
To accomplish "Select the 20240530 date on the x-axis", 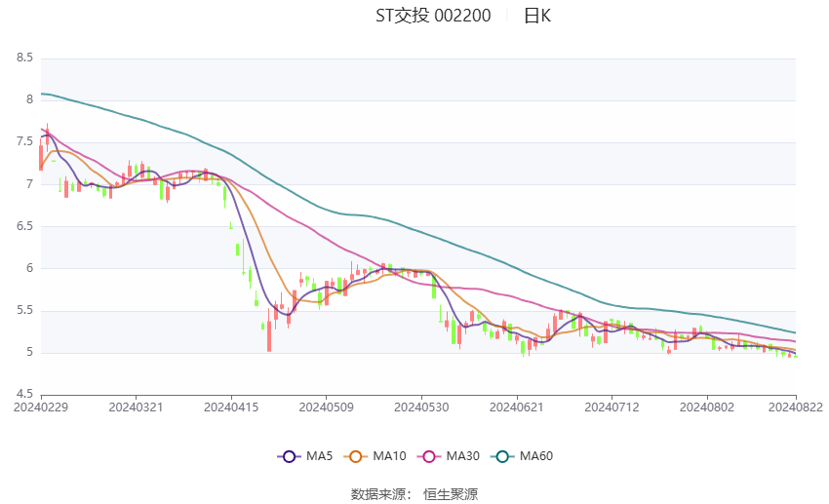I will (x=421, y=407).
